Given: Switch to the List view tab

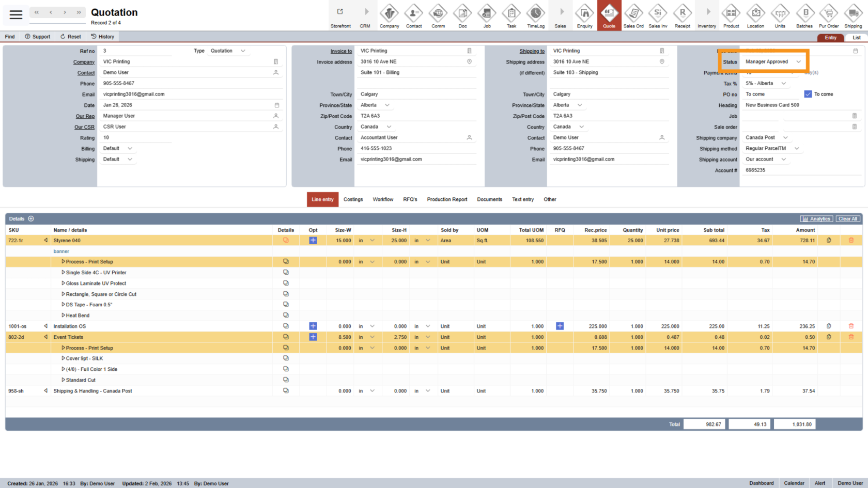Looking at the screenshot, I should 856,38.
